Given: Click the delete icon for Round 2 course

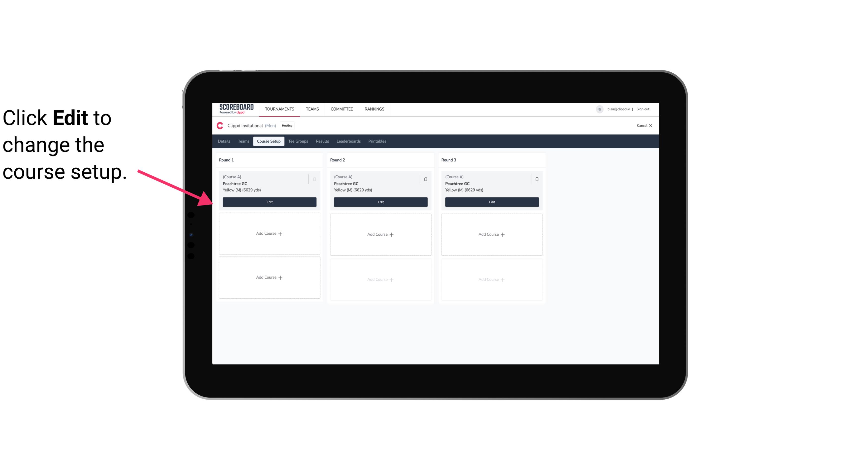Looking at the screenshot, I should click(425, 179).
